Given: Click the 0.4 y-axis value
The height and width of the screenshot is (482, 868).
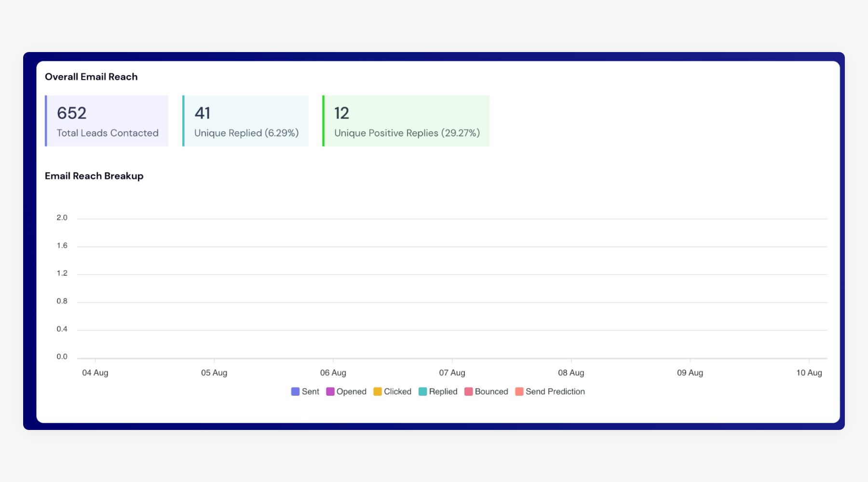Looking at the screenshot, I should click(x=62, y=329).
